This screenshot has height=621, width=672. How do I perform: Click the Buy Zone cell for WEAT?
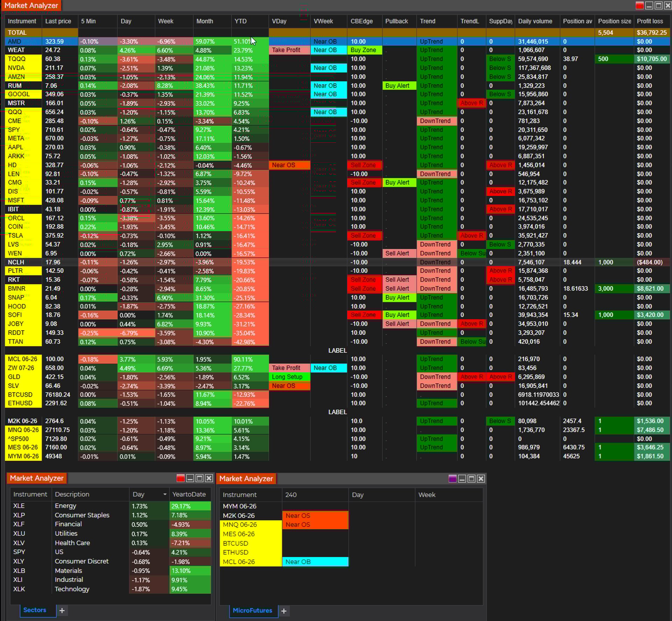click(x=363, y=50)
